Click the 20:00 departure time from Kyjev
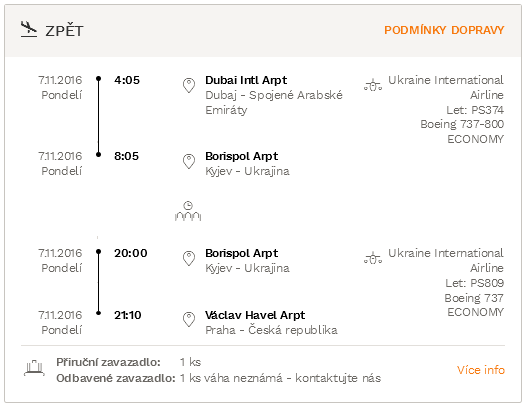 click(x=131, y=253)
